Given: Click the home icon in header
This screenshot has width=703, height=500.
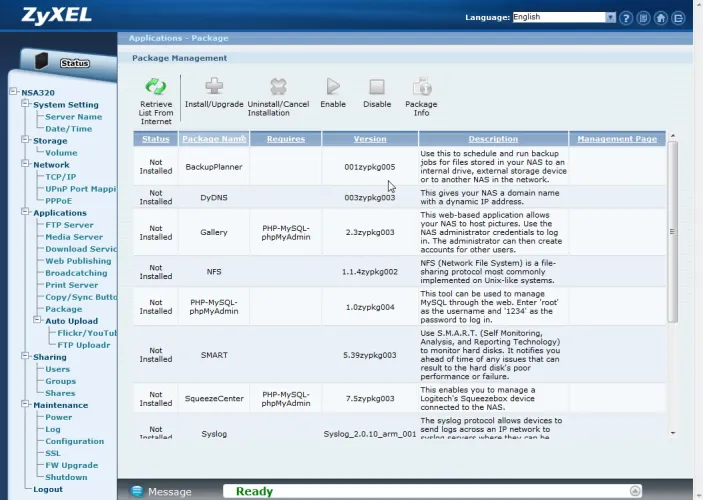Looking at the screenshot, I should [661, 18].
